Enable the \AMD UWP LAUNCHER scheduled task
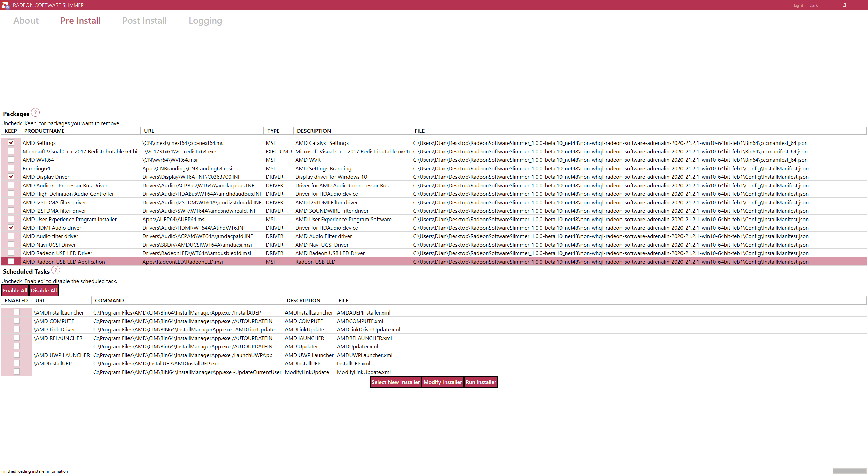Screen dimensions: 868x475 [x=17, y=355]
